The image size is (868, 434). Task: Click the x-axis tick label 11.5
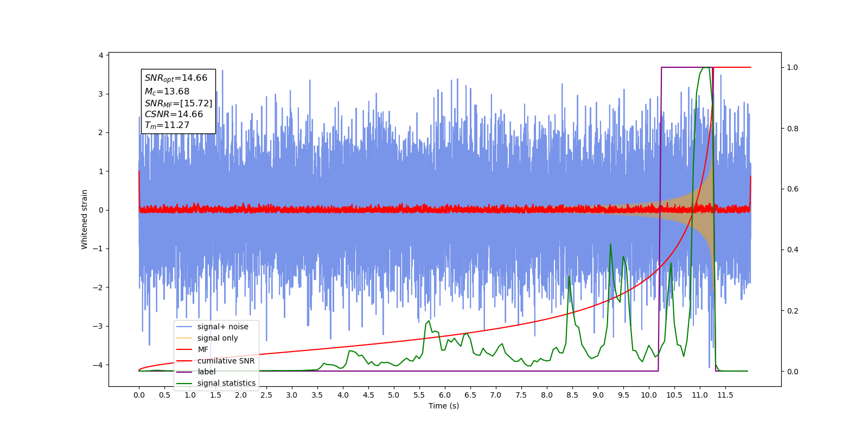click(x=725, y=395)
